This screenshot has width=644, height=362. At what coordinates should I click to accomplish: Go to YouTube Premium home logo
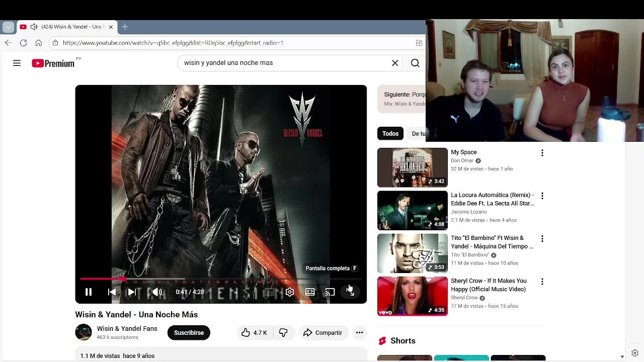click(53, 63)
